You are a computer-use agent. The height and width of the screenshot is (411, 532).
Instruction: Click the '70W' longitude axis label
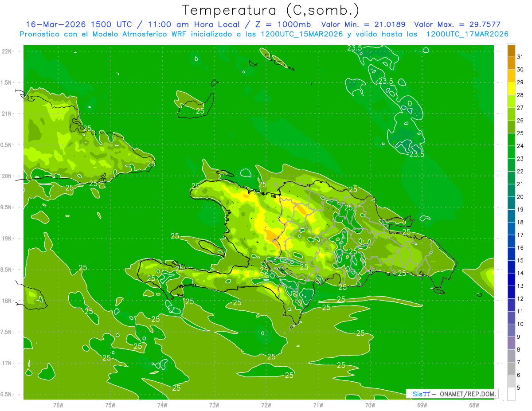click(x=370, y=405)
